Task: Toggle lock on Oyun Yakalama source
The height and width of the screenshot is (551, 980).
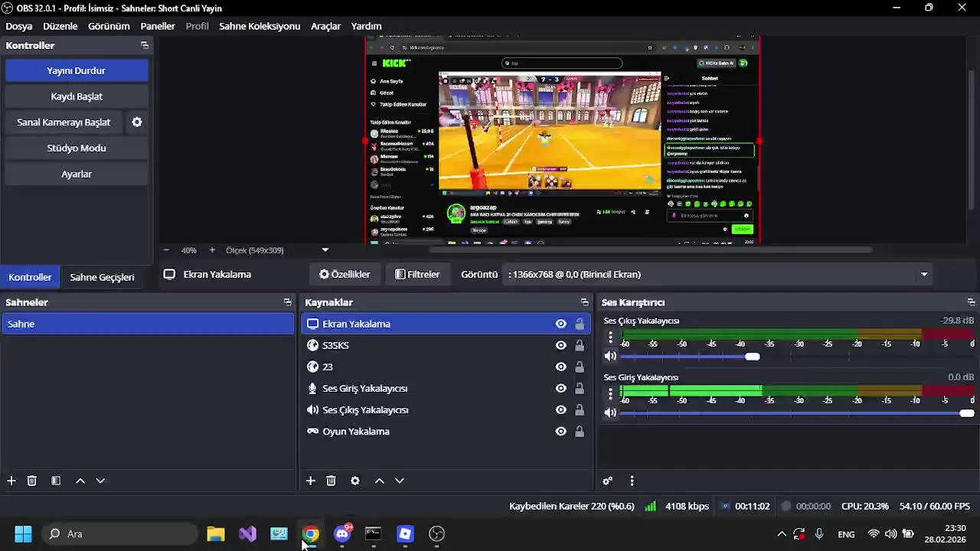Action: coord(580,431)
